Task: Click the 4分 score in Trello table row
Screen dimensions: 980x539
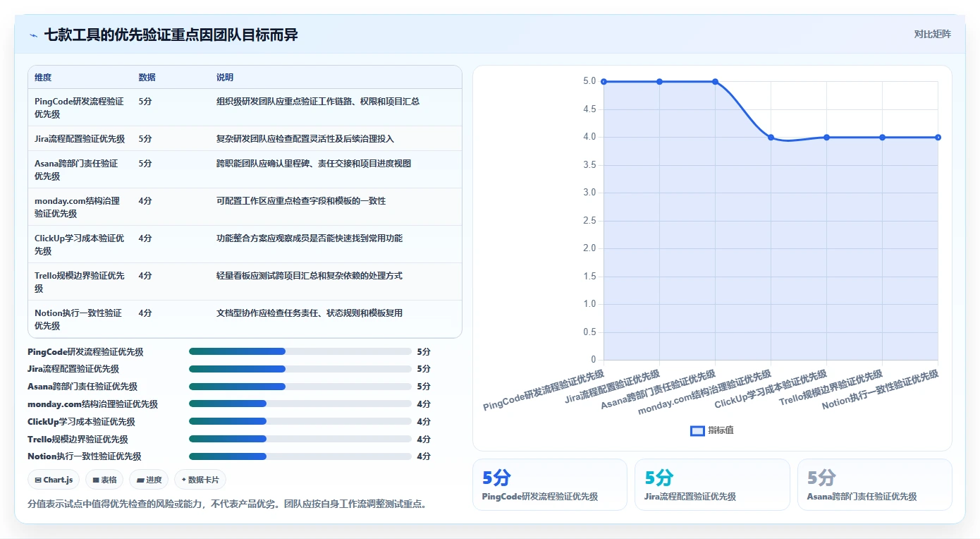Action: click(145, 276)
